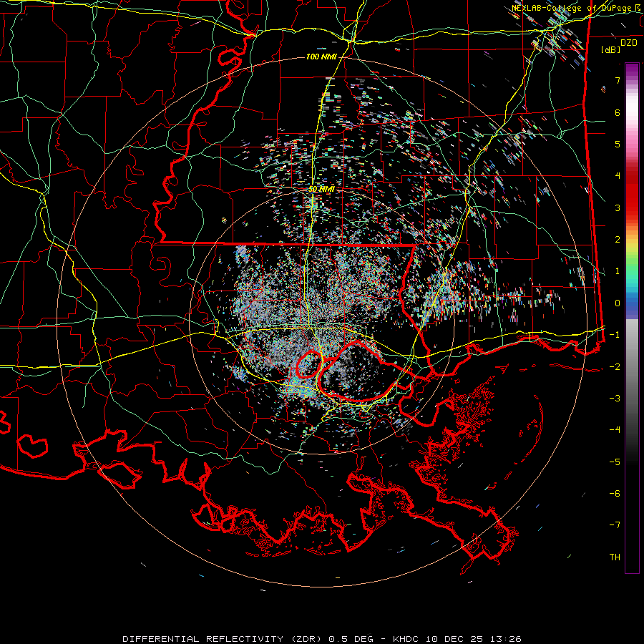Click the "DZD" legend title

pyautogui.click(x=629, y=43)
